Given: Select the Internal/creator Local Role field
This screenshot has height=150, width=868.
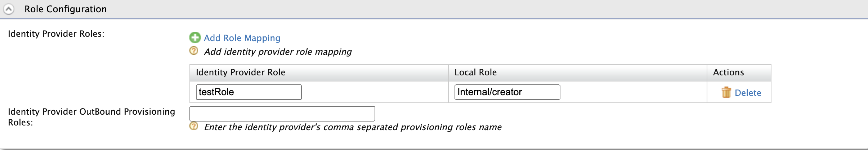Looking at the screenshot, I should click(x=507, y=92).
